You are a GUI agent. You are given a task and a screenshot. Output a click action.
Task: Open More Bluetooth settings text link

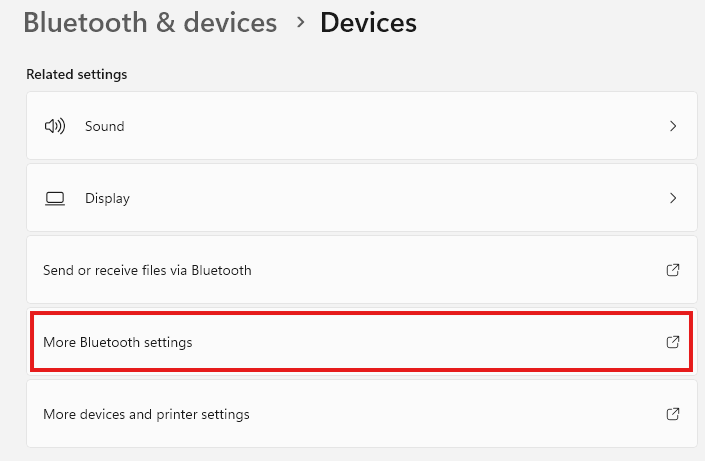tap(117, 342)
